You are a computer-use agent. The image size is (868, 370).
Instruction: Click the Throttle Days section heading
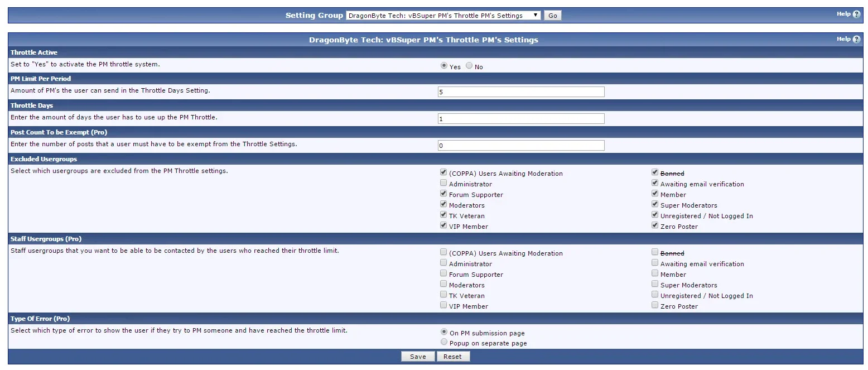32,105
